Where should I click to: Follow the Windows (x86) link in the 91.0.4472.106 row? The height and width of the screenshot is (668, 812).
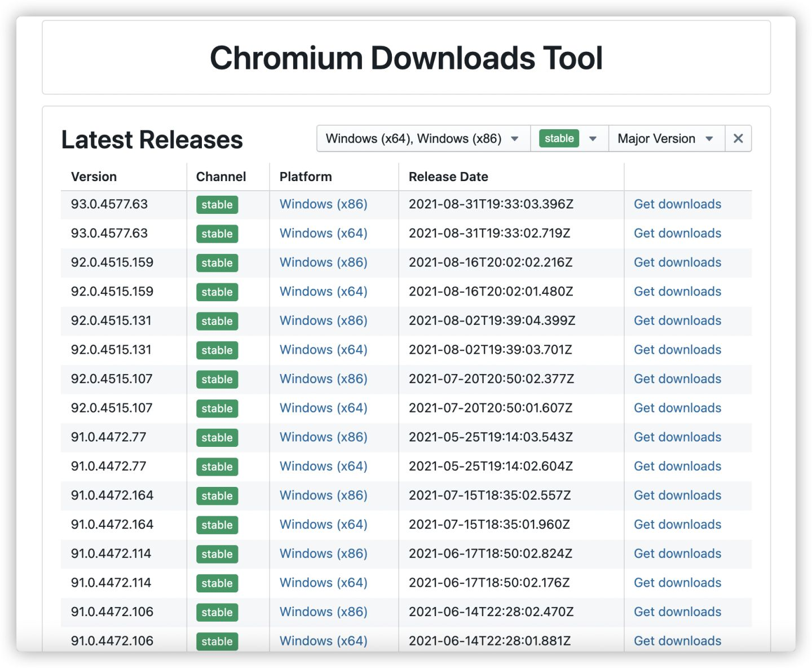tap(323, 612)
